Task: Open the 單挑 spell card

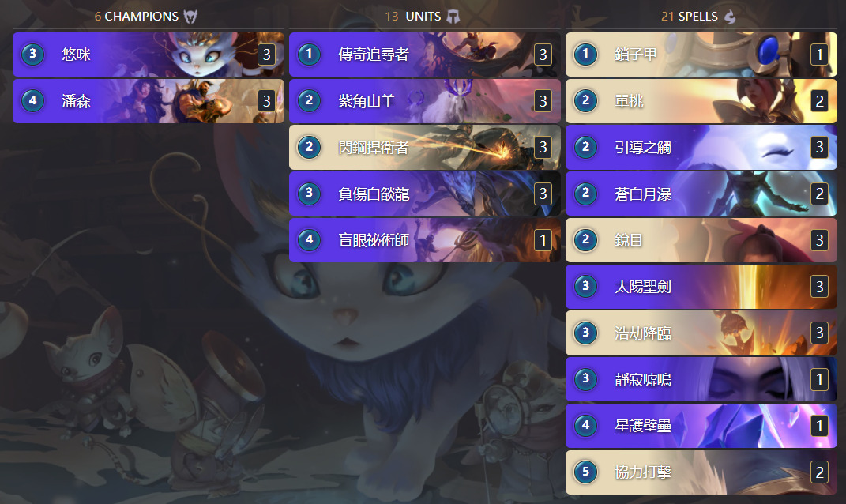Action: [x=701, y=100]
